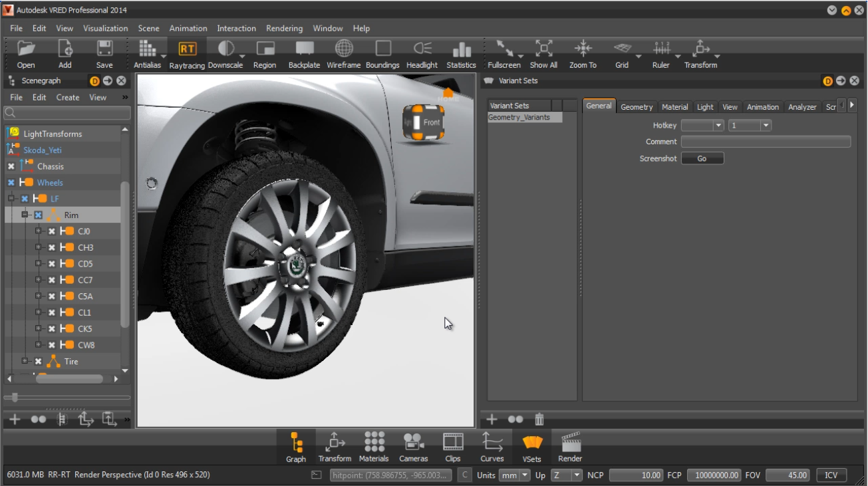Click the Screenshot Go button

702,159
